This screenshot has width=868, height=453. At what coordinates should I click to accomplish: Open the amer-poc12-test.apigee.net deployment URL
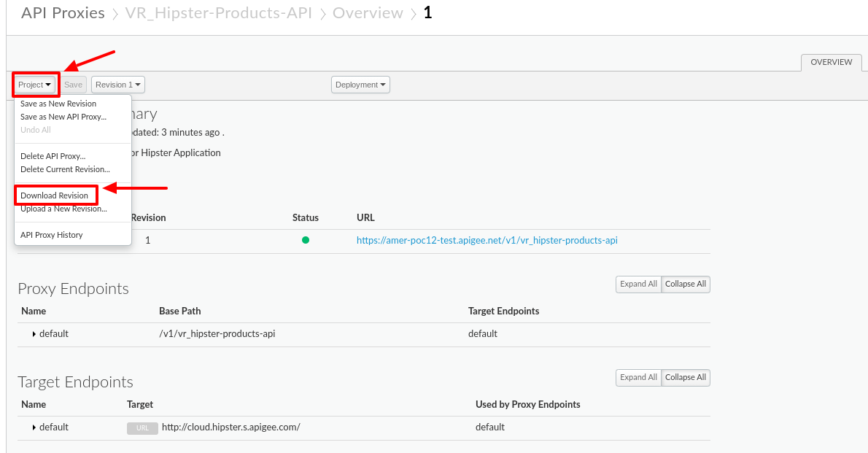[x=487, y=240]
